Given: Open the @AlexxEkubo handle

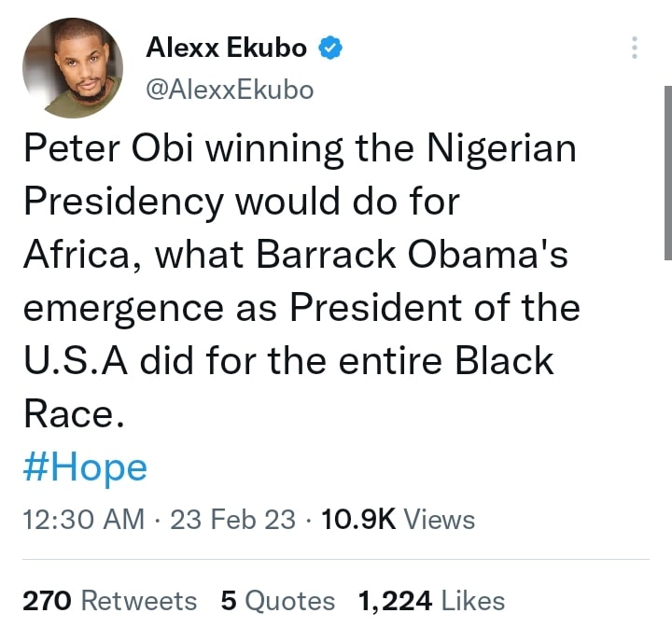Looking at the screenshot, I should pyautogui.click(x=230, y=91).
